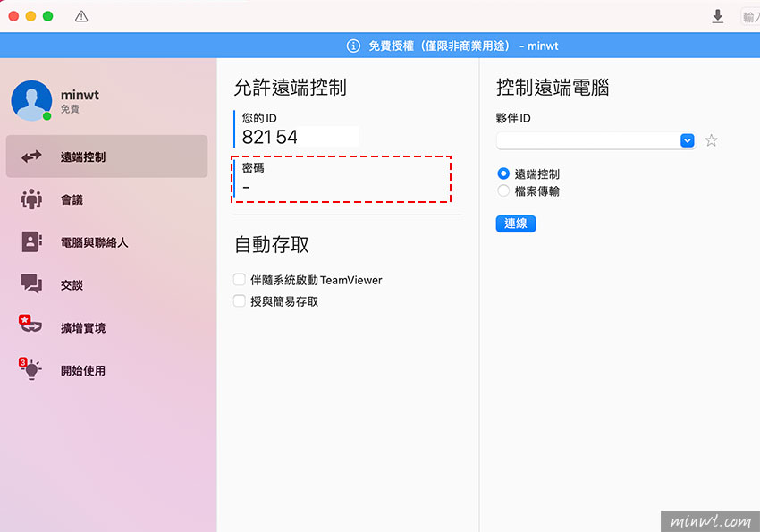Click the macOS yellow minimize button
This screenshot has width=760, height=532.
pyautogui.click(x=30, y=16)
